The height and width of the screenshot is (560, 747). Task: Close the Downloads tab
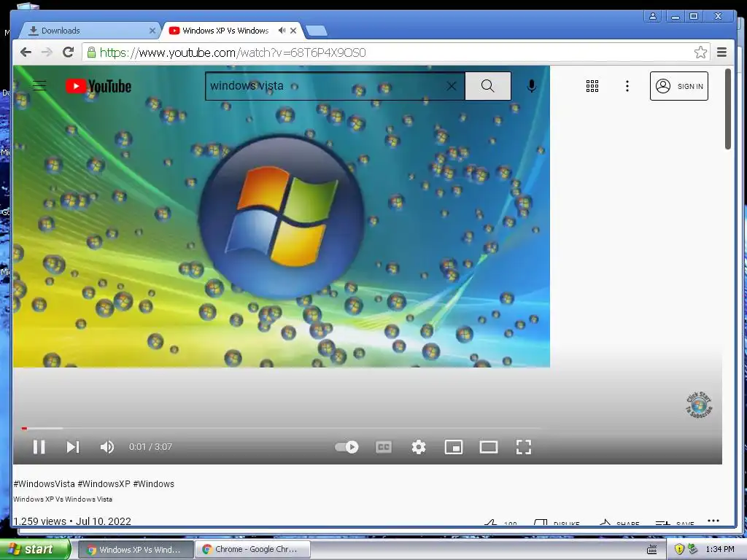(x=152, y=31)
